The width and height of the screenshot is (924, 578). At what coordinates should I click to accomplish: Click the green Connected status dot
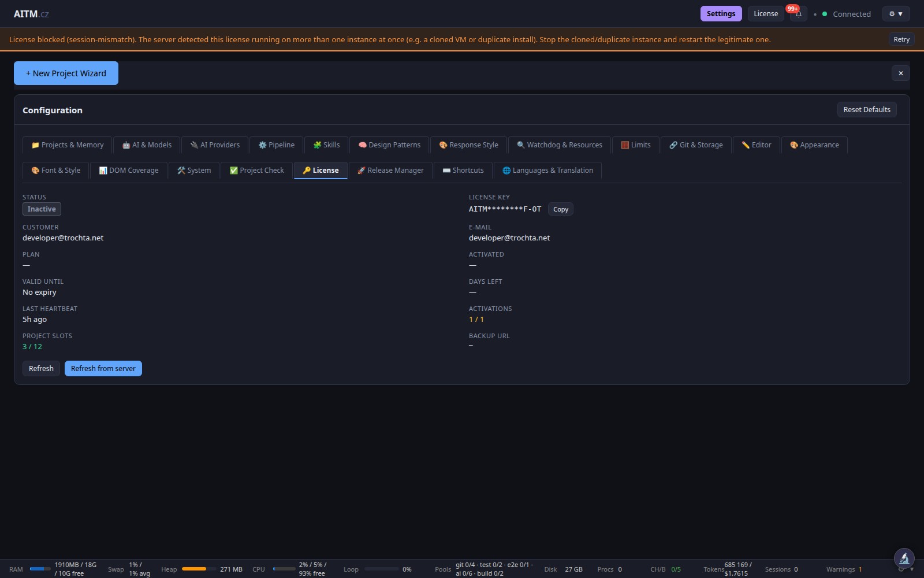tap(825, 14)
